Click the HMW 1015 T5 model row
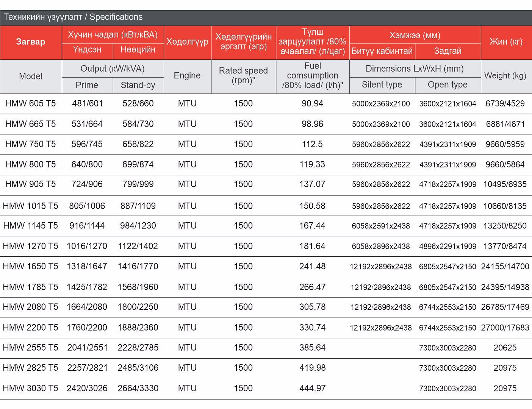Image resolution: width=532 pixels, height=409 pixels. coord(31,206)
